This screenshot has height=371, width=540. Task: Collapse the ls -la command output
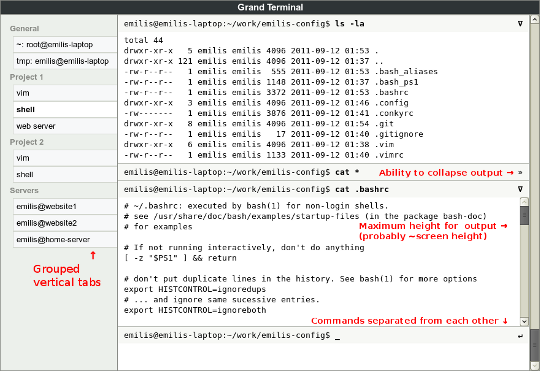pyautogui.click(x=520, y=24)
